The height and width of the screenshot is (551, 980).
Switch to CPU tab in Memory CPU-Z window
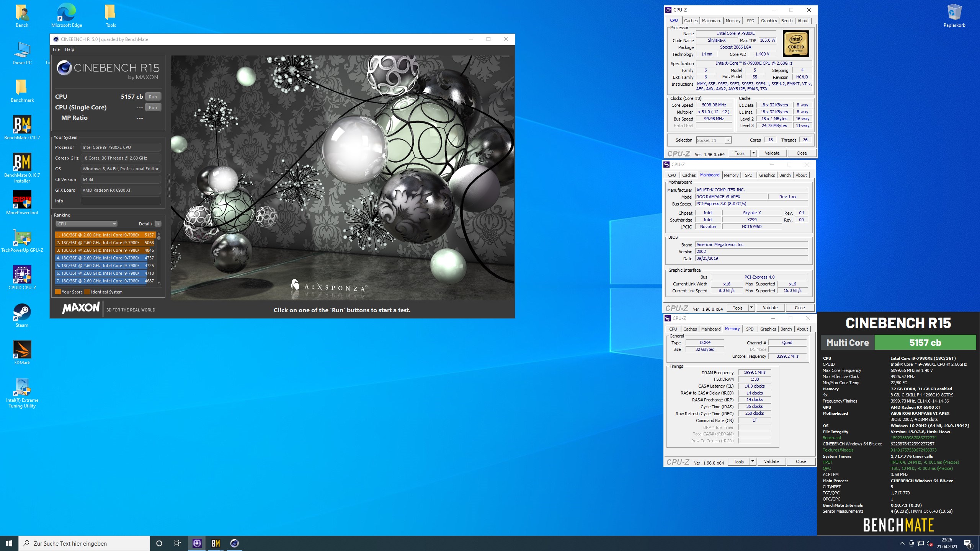pos(673,329)
